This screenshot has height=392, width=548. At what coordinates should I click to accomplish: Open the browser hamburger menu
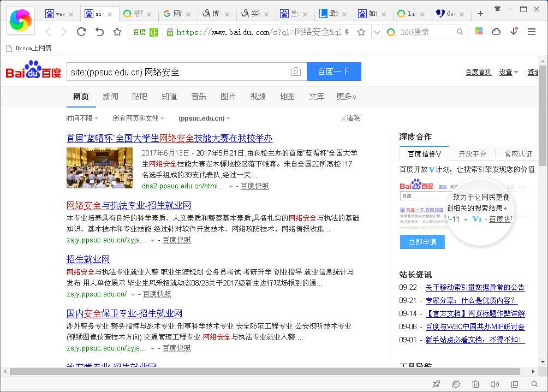tap(532, 32)
